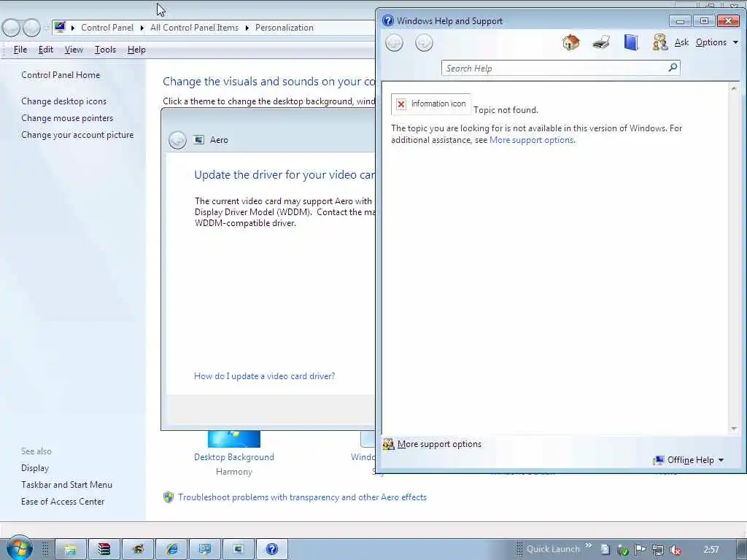Click Help window scrollbar down arrow
This screenshot has width=747, height=560.
(x=734, y=429)
